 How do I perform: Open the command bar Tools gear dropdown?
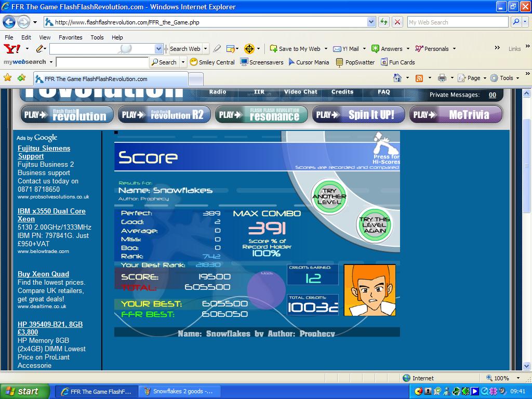point(505,78)
